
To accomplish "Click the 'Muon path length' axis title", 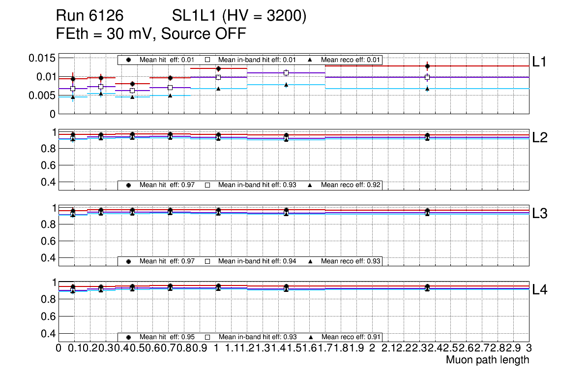I will click(487, 360).
